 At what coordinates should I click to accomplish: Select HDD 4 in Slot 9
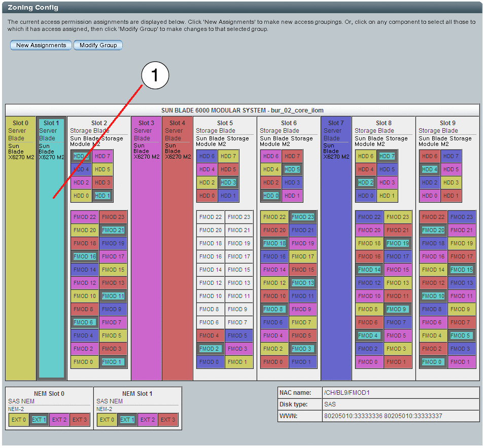pyautogui.click(x=430, y=169)
